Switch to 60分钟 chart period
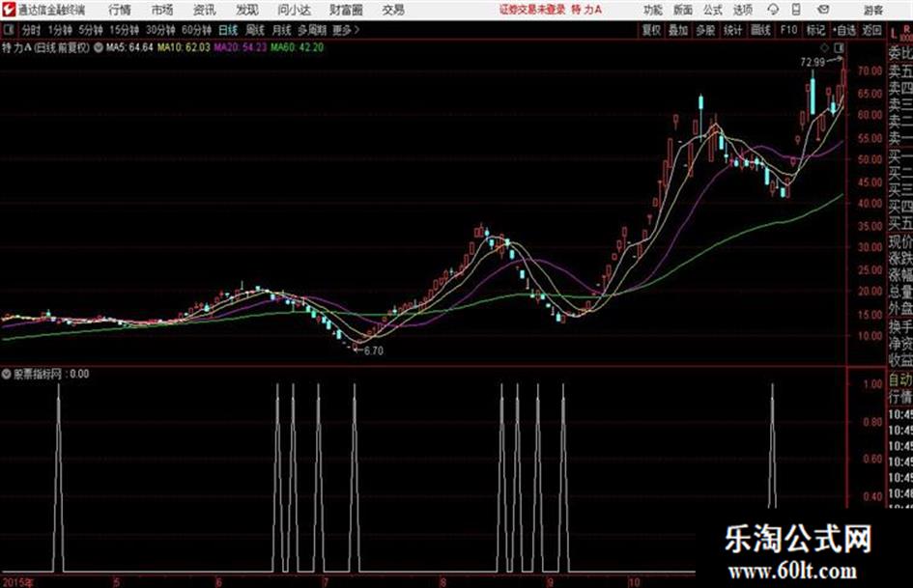This screenshot has width=913, height=588. pyautogui.click(x=196, y=30)
